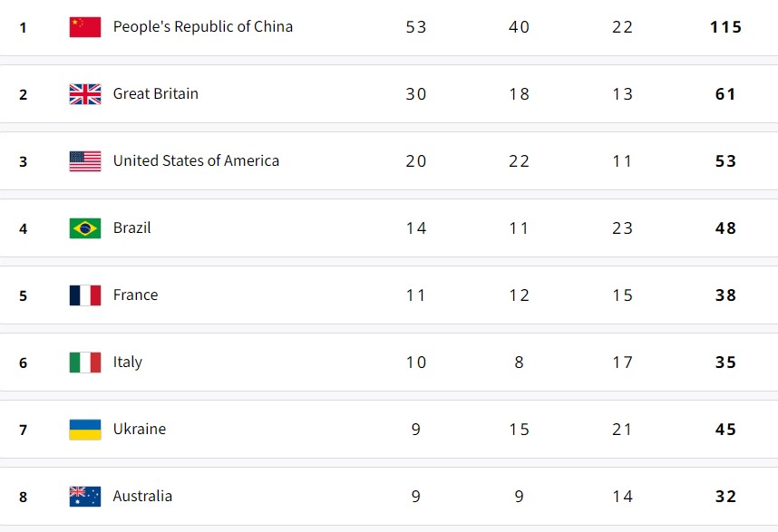Image resolution: width=778 pixels, height=532 pixels.
Task: Click Brazil's bronze medal count 23
Action: tap(622, 228)
